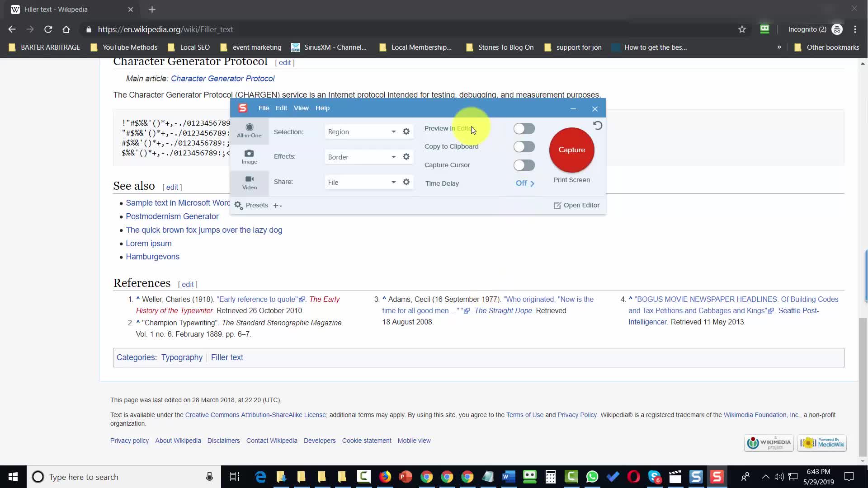Viewport: 868px width, 488px height.
Task: Click the Chrome address bar URL
Action: [x=165, y=29]
